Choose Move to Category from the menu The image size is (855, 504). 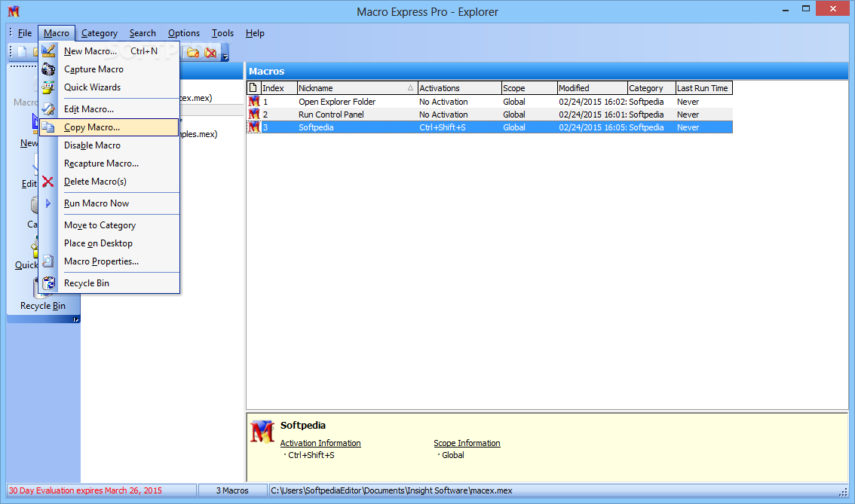click(109, 225)
